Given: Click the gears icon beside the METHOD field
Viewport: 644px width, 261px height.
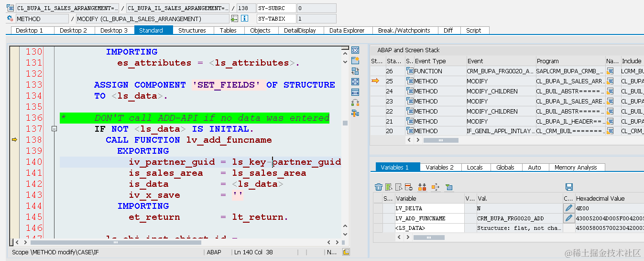Looking at the screenshot, I should 10,19.
